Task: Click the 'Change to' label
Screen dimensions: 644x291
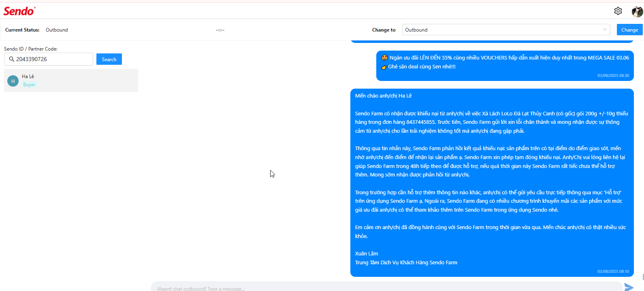Action: point(384,30)
